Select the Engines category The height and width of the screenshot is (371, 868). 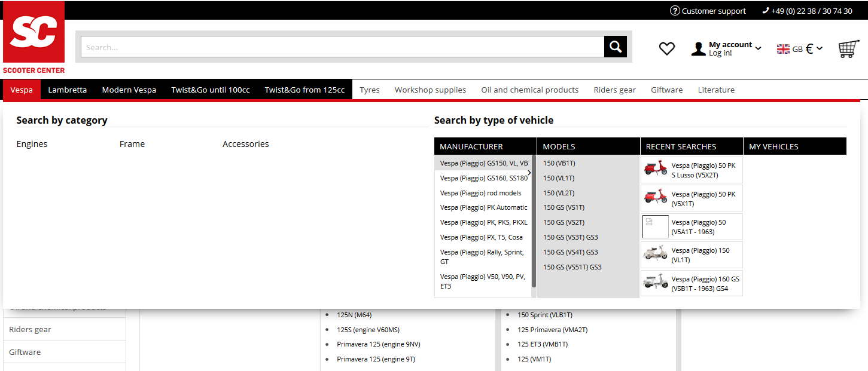point(32,144)
